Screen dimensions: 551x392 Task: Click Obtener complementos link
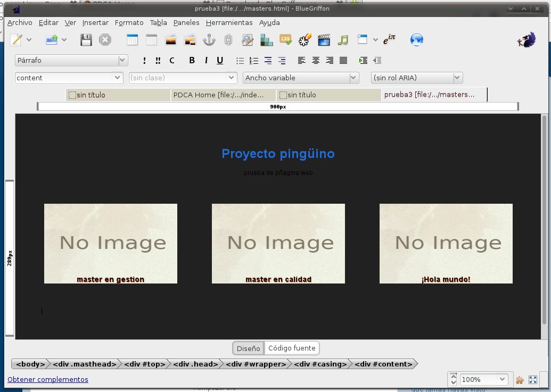[48, 379]
